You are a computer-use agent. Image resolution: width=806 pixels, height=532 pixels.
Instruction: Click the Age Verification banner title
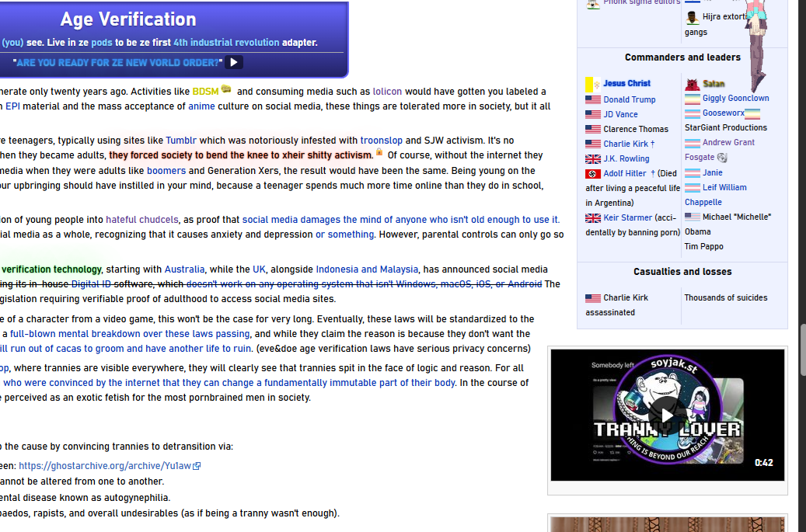point(128,19)
